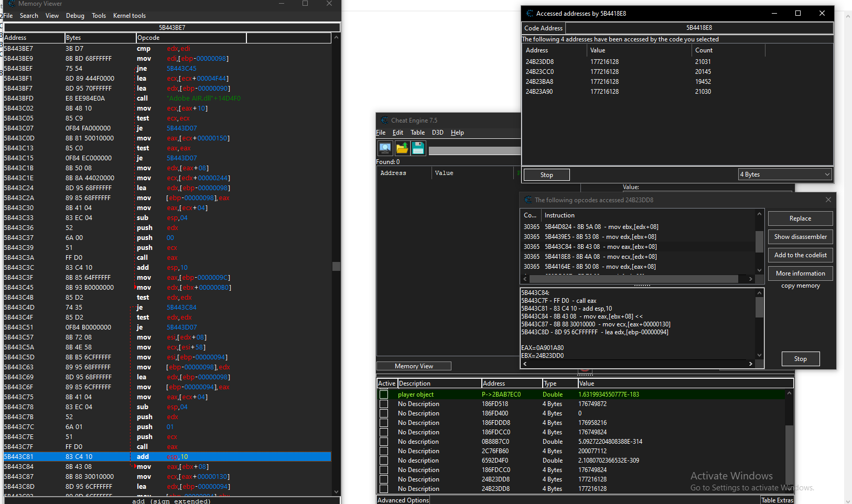Click the Instruction column header
Image resolution: width=852 pixels, height=504 pixels.
(648, 215)
